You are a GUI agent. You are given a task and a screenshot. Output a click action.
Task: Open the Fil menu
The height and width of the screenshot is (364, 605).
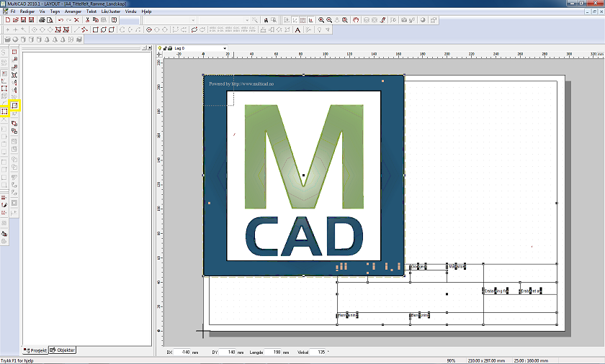click(13, 12)
